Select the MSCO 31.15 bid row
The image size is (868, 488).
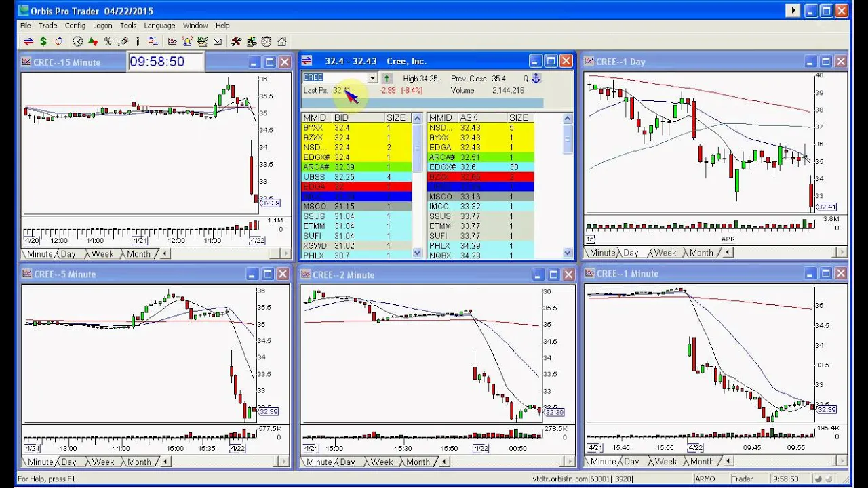(x=357, y=206)
